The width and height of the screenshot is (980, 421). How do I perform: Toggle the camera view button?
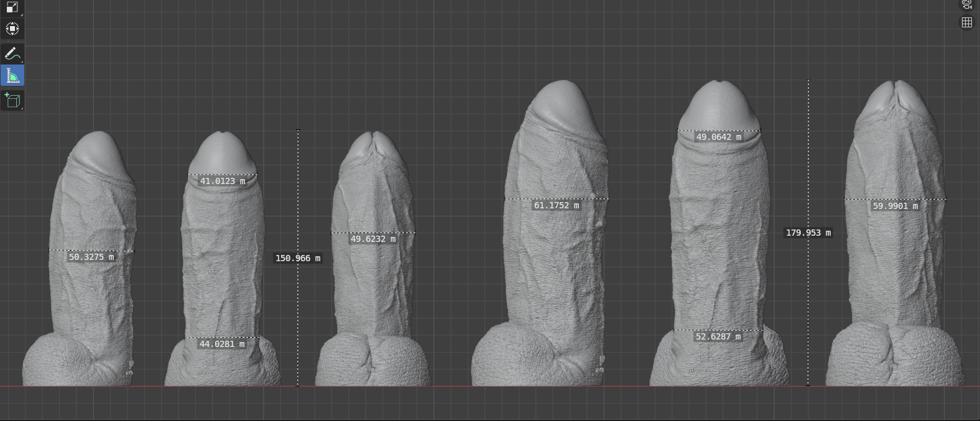[x=966, y=4]
